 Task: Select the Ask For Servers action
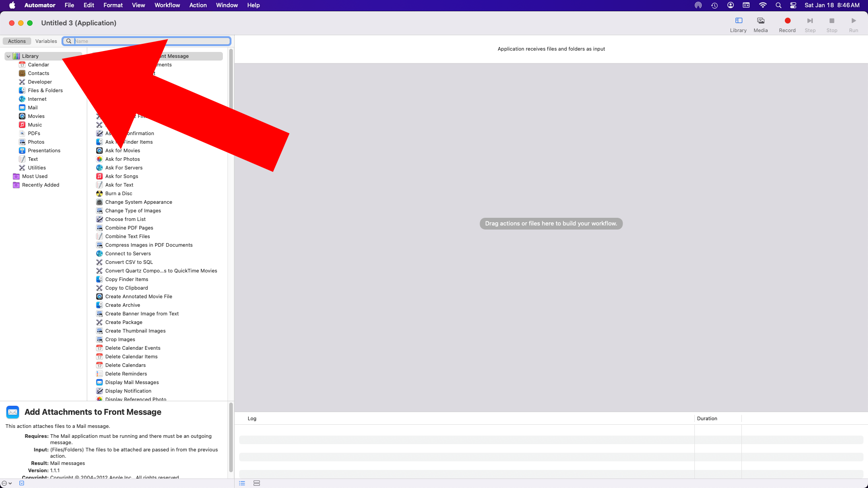coord(124,168)
